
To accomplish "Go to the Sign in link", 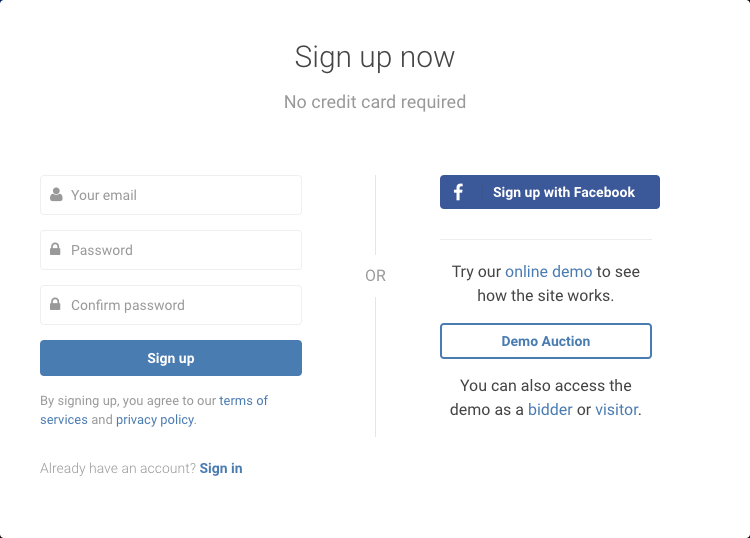I will (221, 468).
